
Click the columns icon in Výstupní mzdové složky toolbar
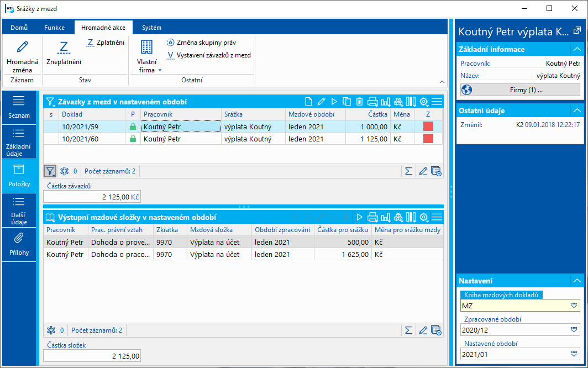point(411,217)
